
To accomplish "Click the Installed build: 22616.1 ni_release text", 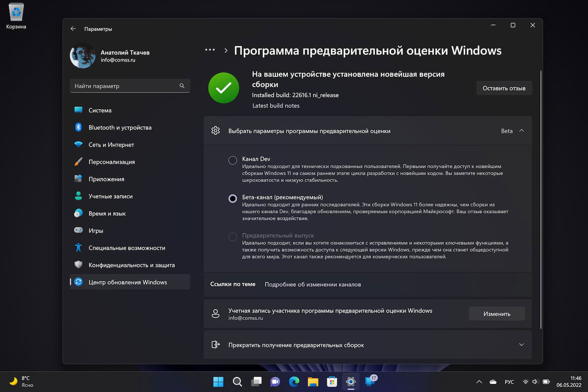I will [x=295, y=95].
